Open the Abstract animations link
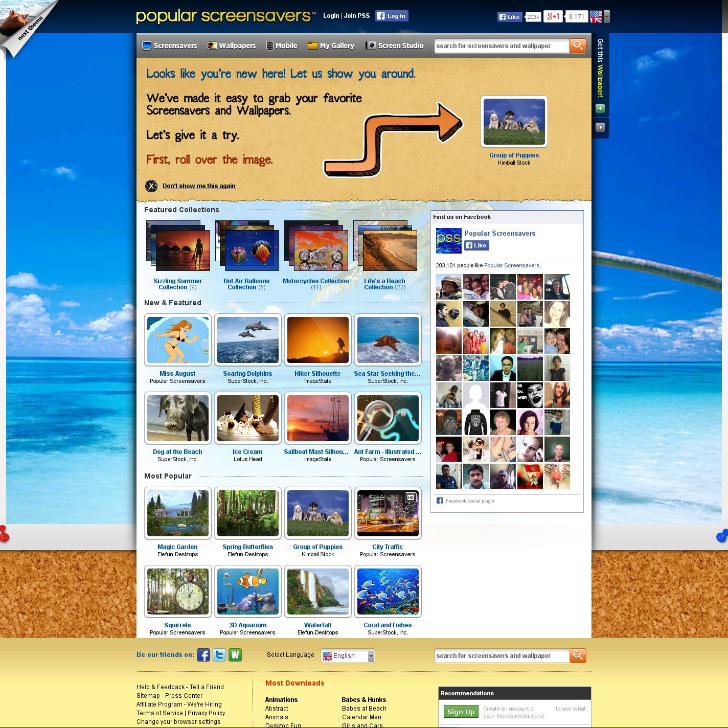Image resolution: width=728 pixels, height=728 pixels. coord(277,709)
